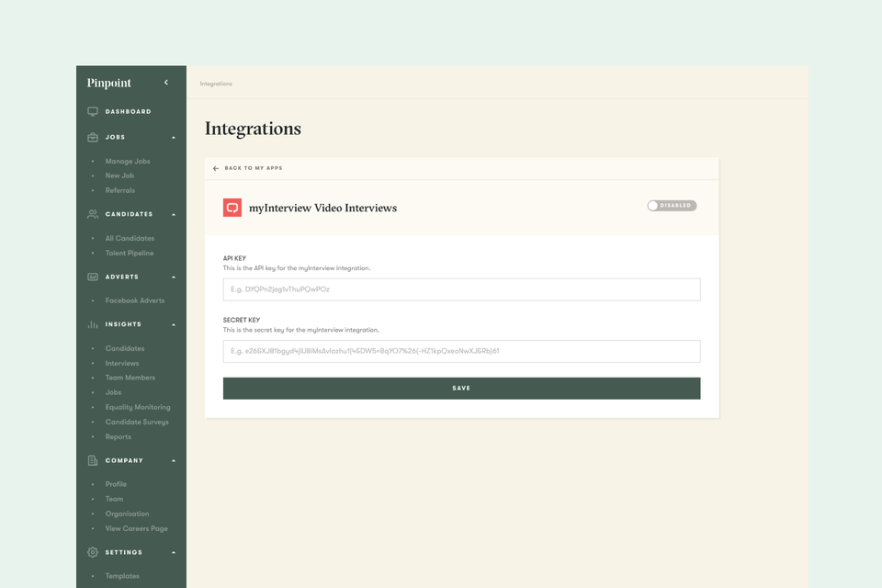Click the Jobs section label
This screenshot has height=588, width=882.
[x=116, y=137]
